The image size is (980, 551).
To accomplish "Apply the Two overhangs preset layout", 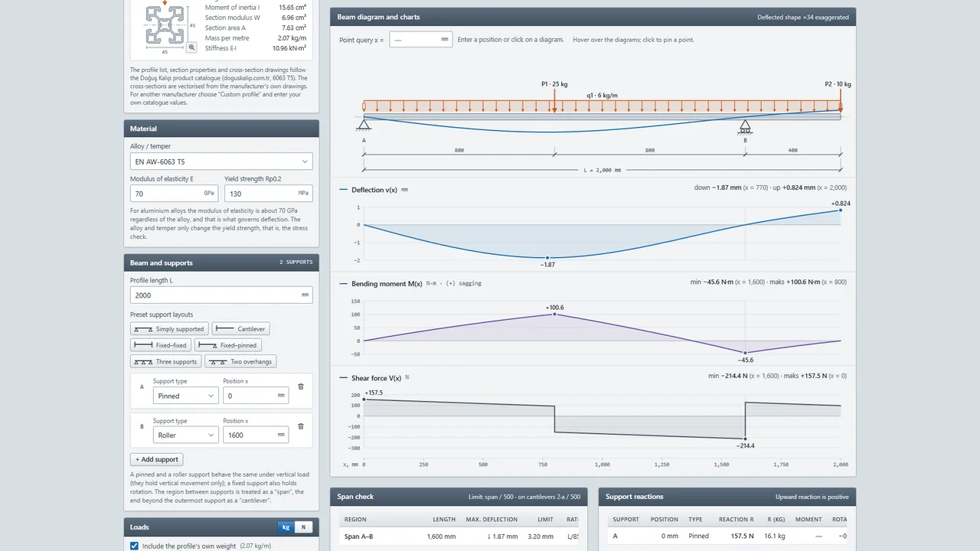I will point(240,361).
